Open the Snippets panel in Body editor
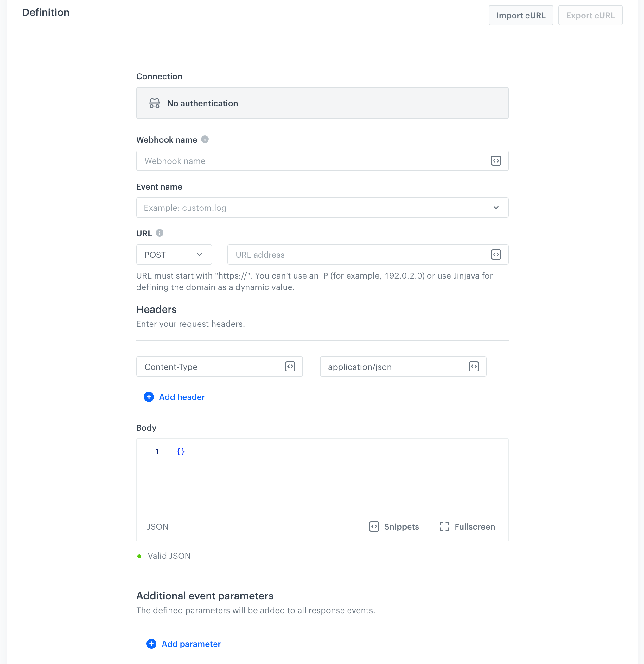Screen dimensions: 644x664 [394, 526]
